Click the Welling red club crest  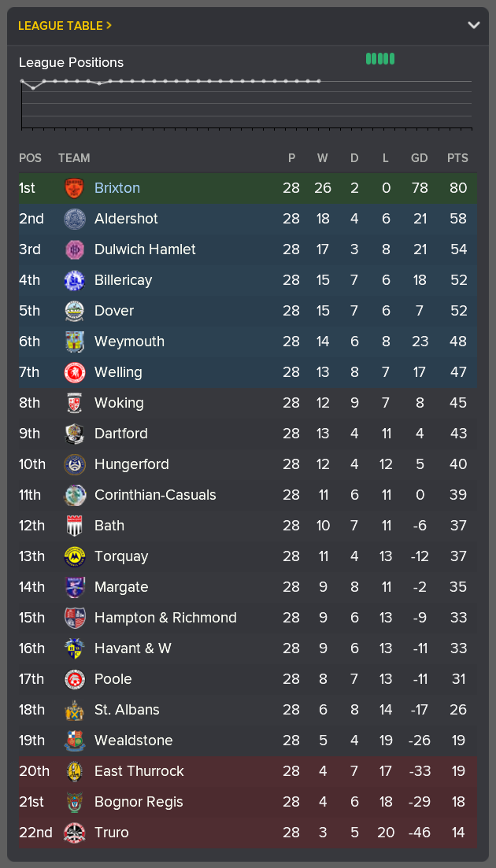coord(75,372)
